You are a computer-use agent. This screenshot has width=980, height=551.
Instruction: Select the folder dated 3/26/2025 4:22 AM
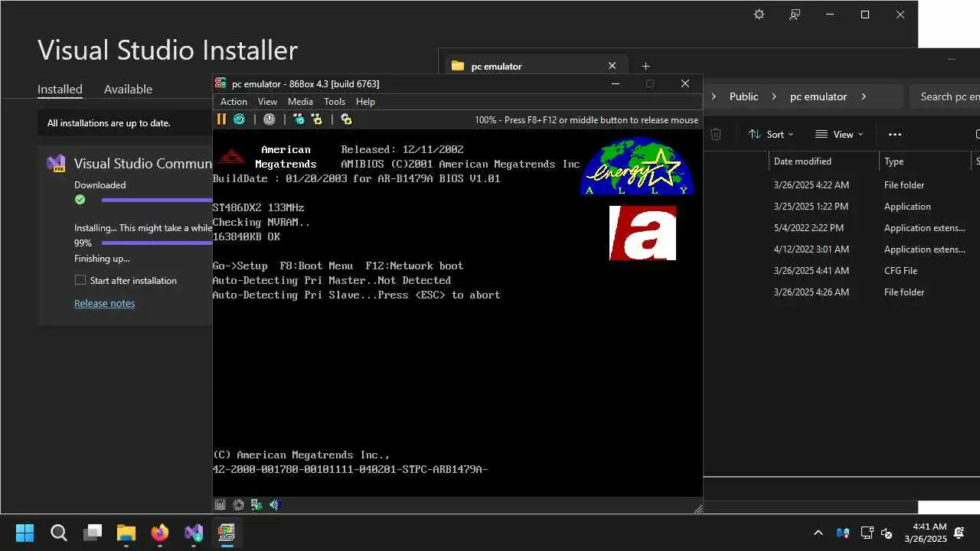point(841,185)
